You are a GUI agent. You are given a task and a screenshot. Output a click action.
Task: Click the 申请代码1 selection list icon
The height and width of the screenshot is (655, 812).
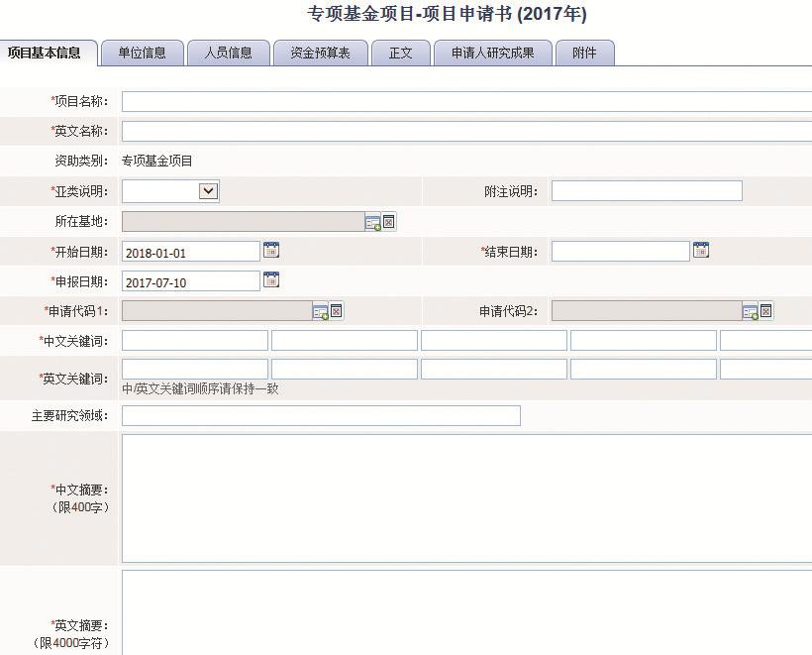(x=321, y=311)
